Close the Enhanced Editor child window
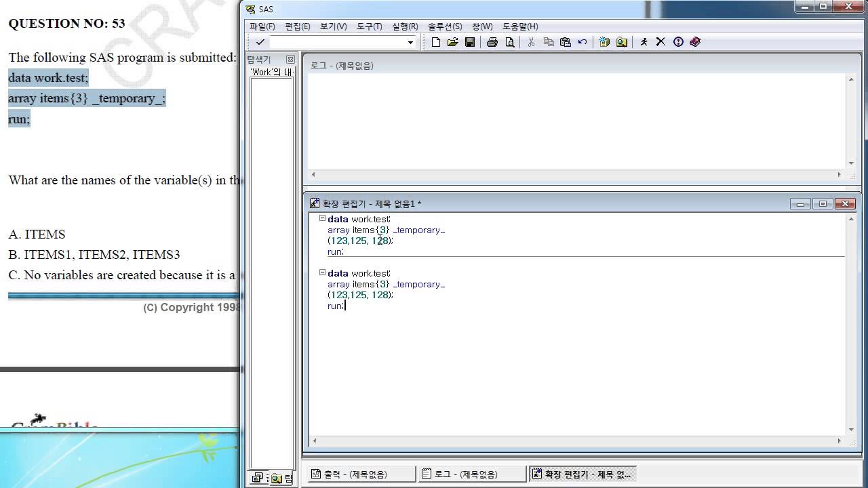The image size is (868, 488). coord(844,203)
